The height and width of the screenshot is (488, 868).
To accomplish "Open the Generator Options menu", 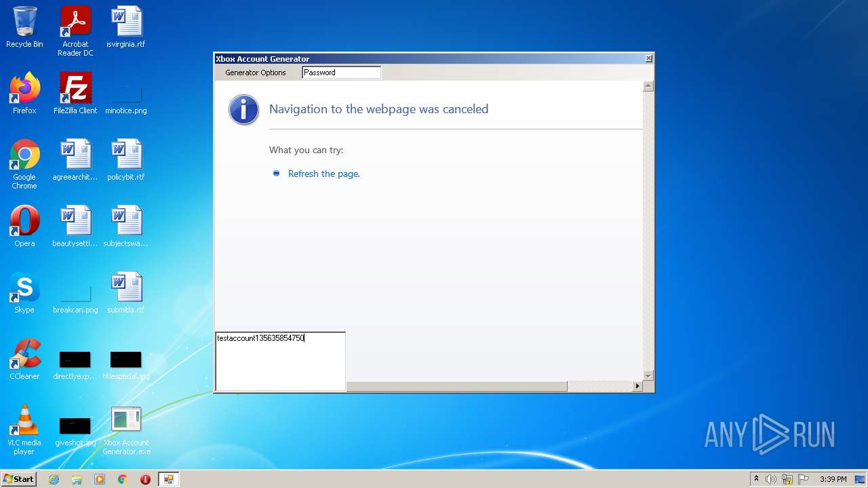I will (x=256, y=73).
